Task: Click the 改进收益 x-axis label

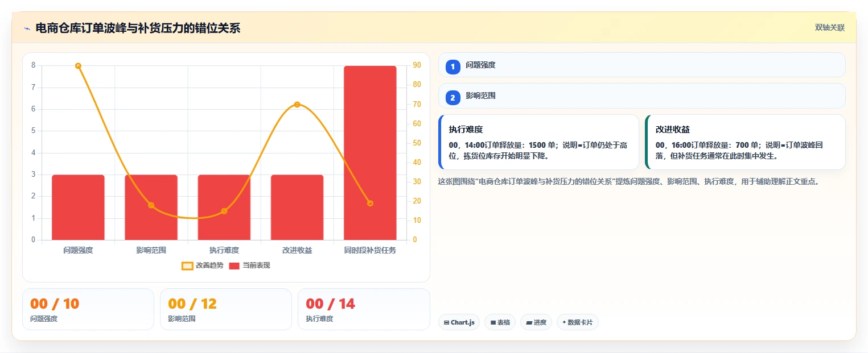Action: pyautogui.click(x=297, y=250)
